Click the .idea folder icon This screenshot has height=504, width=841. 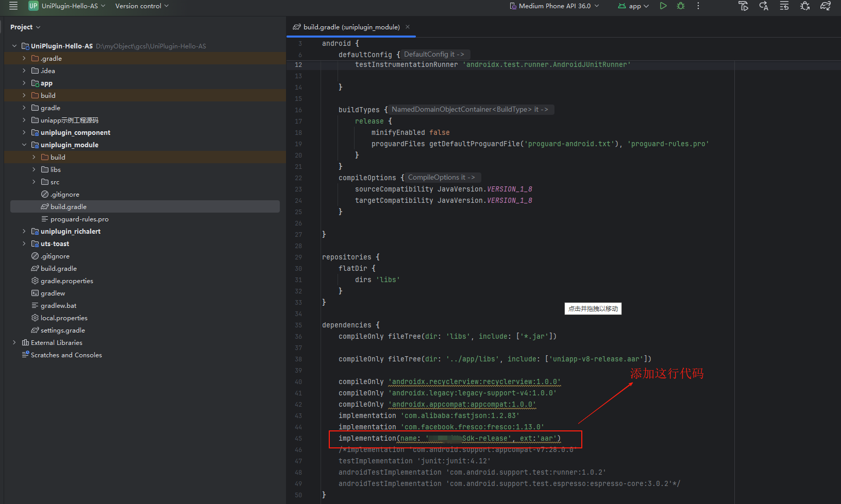point(35,71)
